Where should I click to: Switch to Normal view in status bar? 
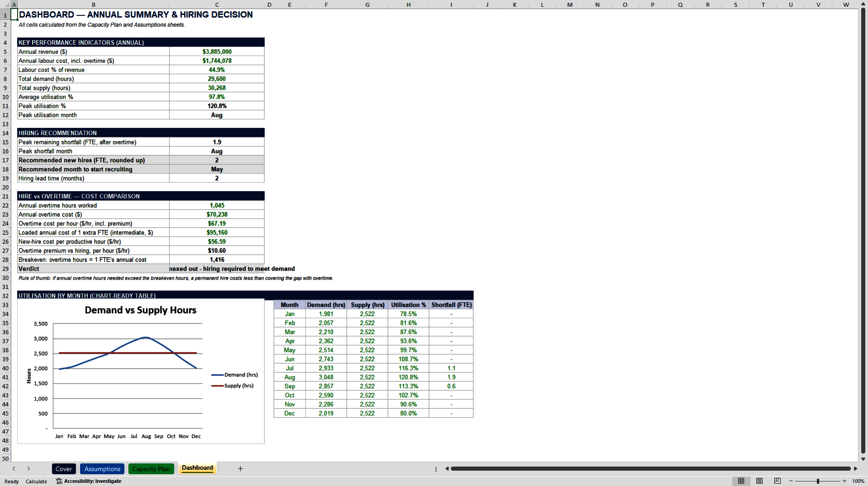(x=741, y=481)
